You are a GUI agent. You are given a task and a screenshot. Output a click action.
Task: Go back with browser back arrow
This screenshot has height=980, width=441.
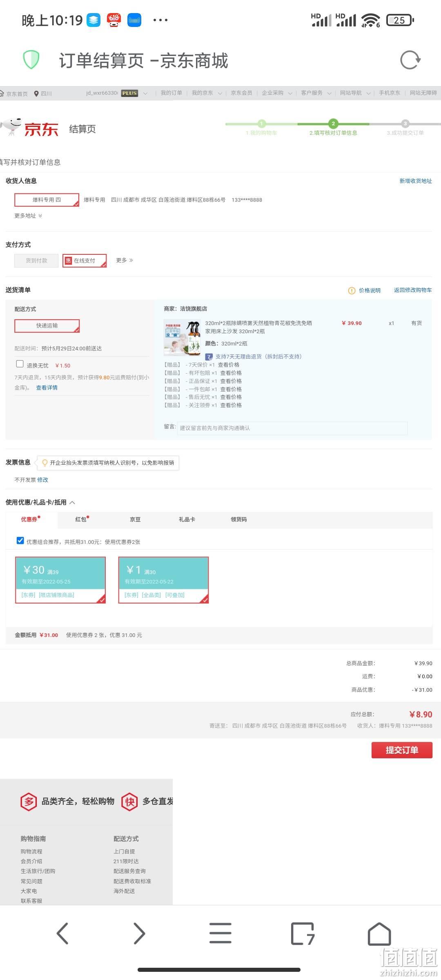(x=62, y=933)
